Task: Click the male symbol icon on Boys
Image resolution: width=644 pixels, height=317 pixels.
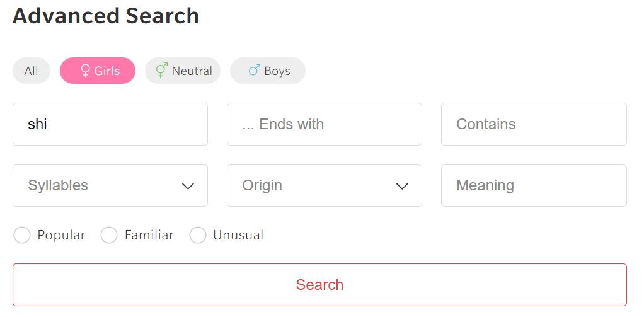Action: (x=255, y=70)
